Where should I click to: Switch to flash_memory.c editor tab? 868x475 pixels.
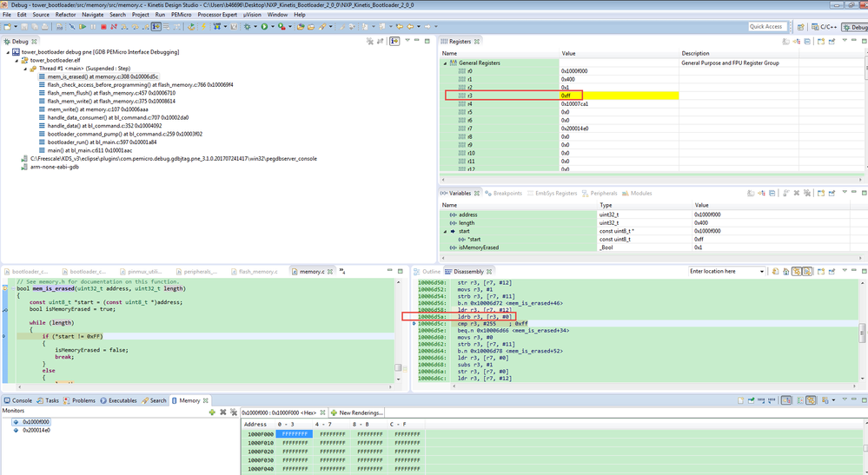tap(254, 272)
